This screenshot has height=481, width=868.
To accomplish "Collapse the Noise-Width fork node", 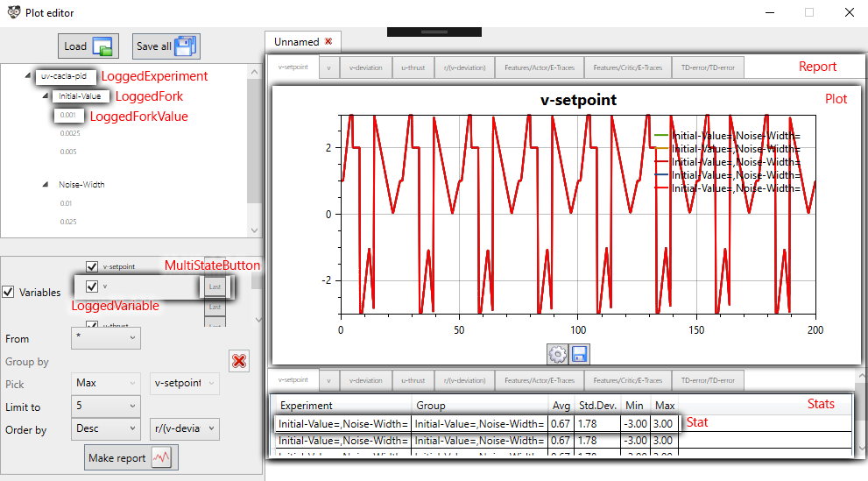I will (46, 184).
